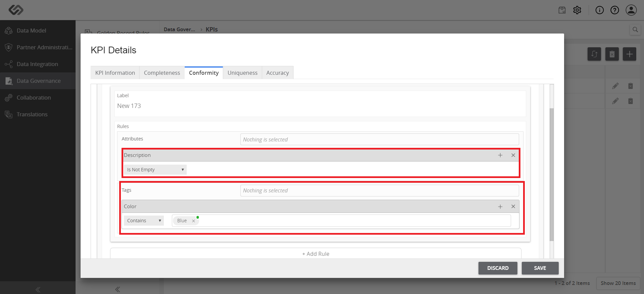Click the KPIs breadcrumb
Screen dimensions: 644x294
(212, 30)
